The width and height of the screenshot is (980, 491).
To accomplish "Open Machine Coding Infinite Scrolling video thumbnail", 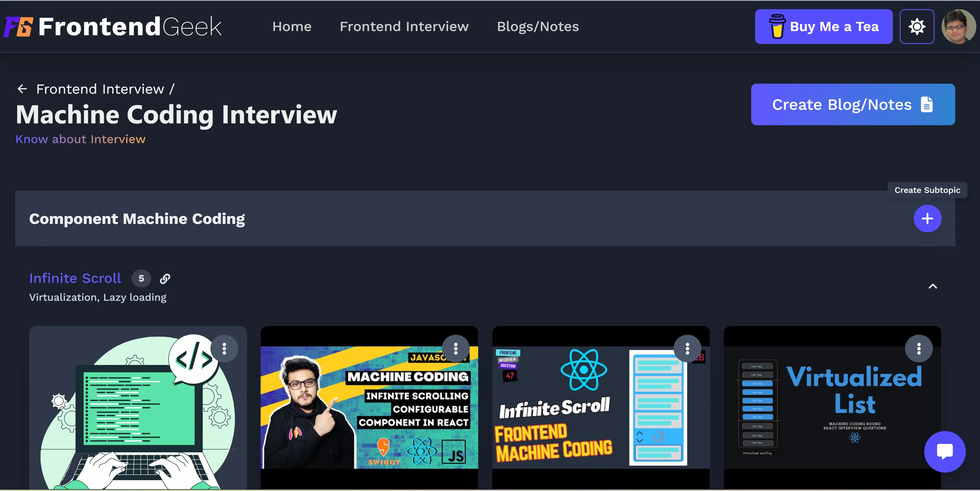I will coord(369,407).
